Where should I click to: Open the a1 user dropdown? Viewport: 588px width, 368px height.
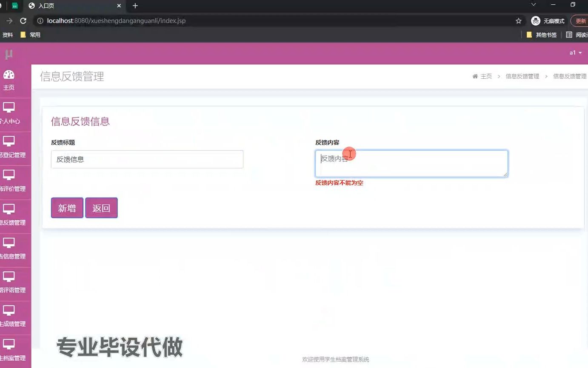click(574, 52)
